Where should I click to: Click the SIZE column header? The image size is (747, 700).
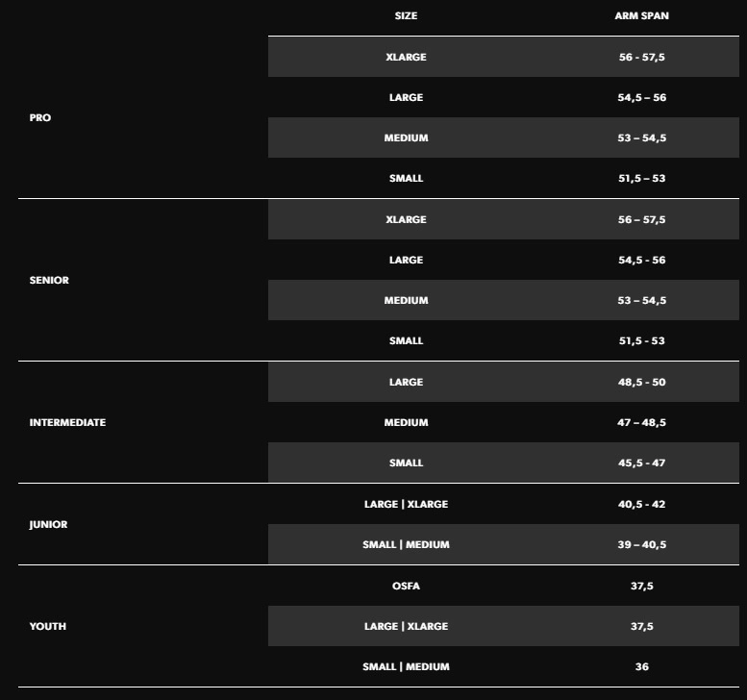(x=406, y=16)
